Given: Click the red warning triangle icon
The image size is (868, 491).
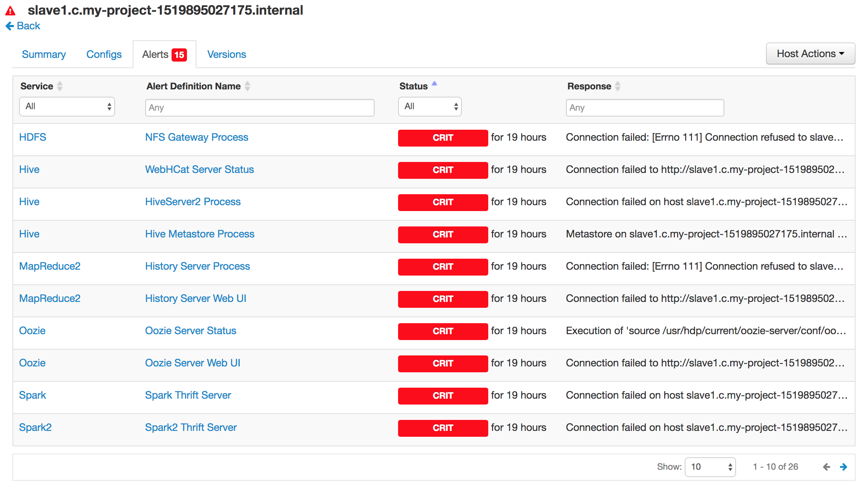Looking at the screenshot, I should click(10, 11).
